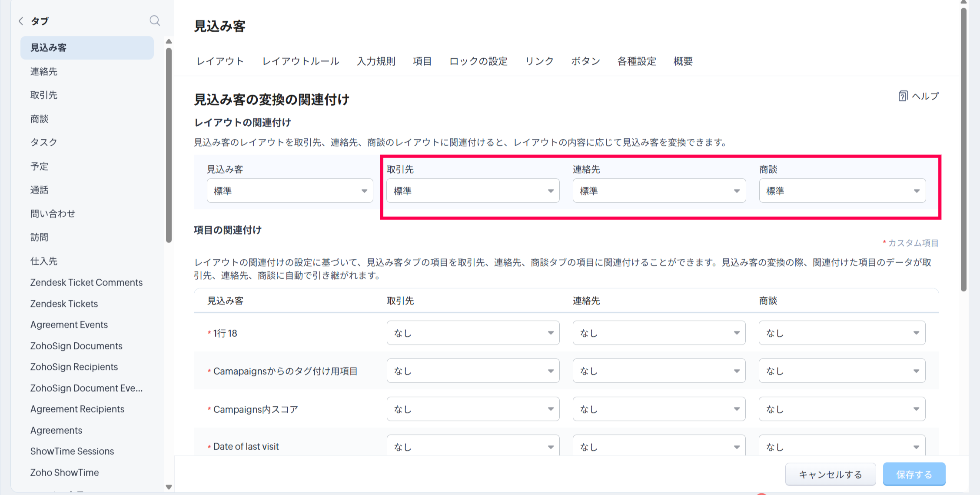Screen dimensions: 980x495
Task: Click sidebar scroll-down arrow
Action: coord(169,487)
